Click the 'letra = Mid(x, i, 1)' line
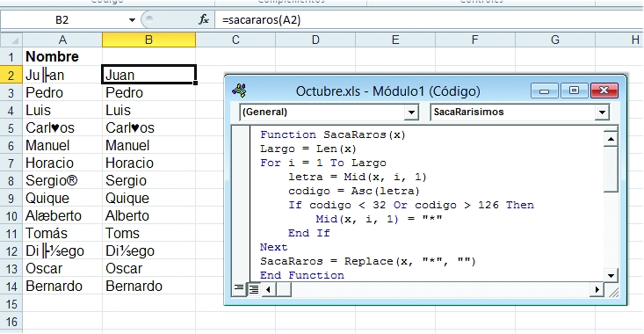The width and height of the screenshot is (644, 334). click(x=358, y=177)
